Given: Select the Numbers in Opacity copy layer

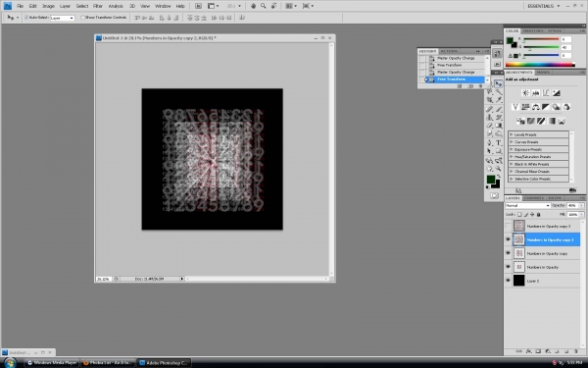Looking at the screenshot, I should click(543, 253).
